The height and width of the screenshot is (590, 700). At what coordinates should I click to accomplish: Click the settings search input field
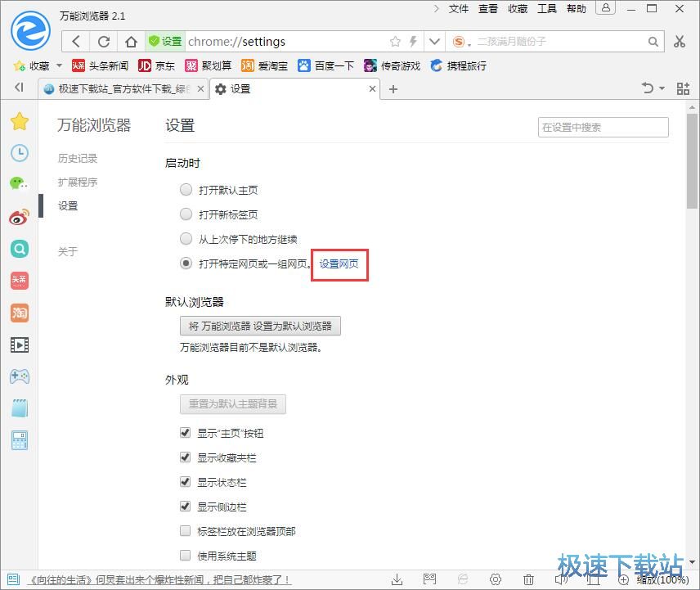[x=604, y=128]
